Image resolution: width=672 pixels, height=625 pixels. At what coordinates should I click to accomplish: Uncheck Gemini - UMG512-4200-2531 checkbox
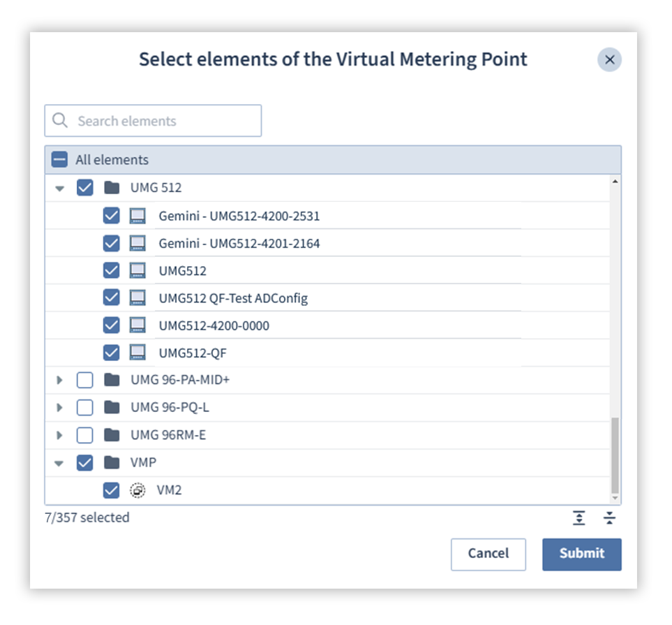coord(111,216)
